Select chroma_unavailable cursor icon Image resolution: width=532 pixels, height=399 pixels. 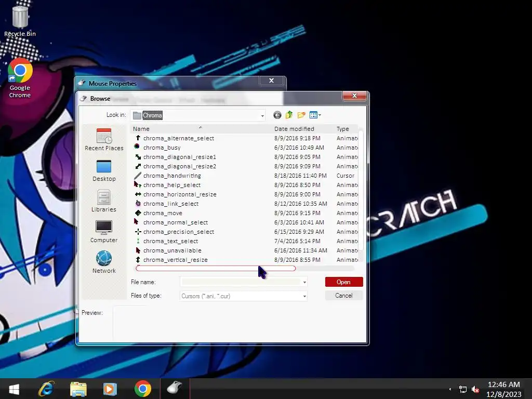click(x=138, y=250)
